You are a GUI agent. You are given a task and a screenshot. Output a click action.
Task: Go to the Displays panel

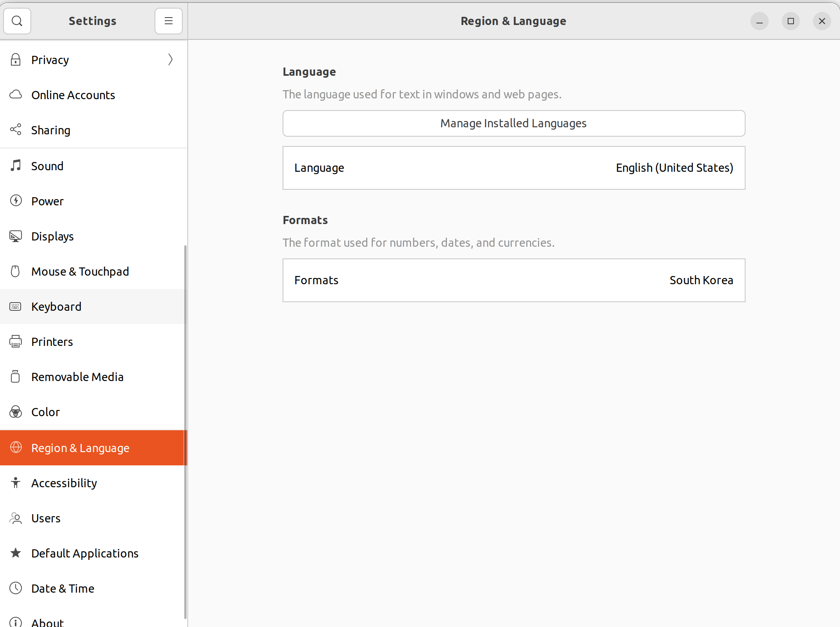pyautogui.click(x=94, y=236)
